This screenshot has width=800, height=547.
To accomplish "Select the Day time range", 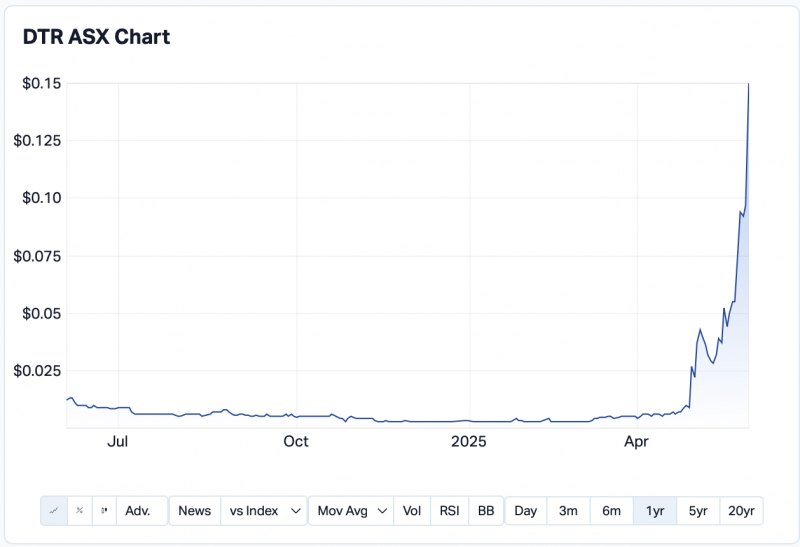I will pyautogui.click(x=526, y=511).
